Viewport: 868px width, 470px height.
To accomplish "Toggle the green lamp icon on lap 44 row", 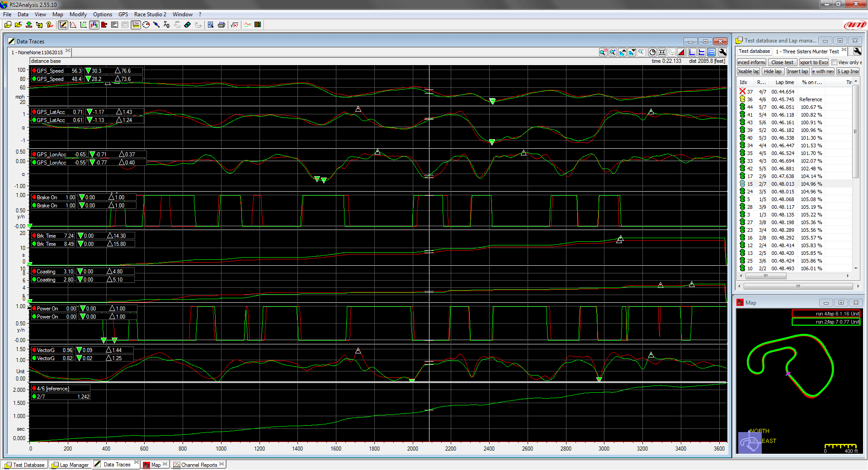I will [x=742, y=107].
